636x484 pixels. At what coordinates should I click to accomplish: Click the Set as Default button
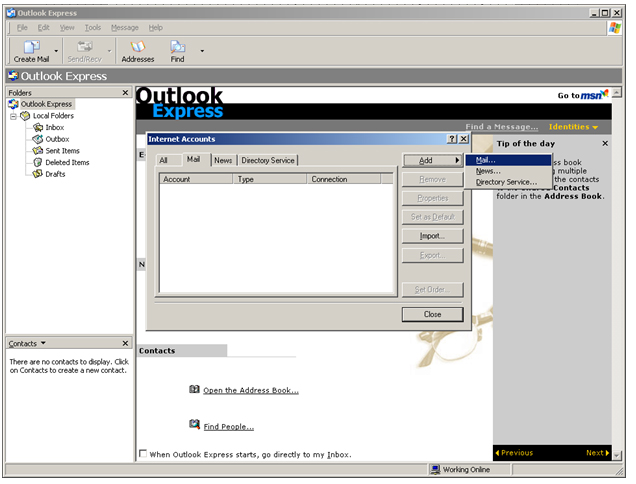click(432, 217)
